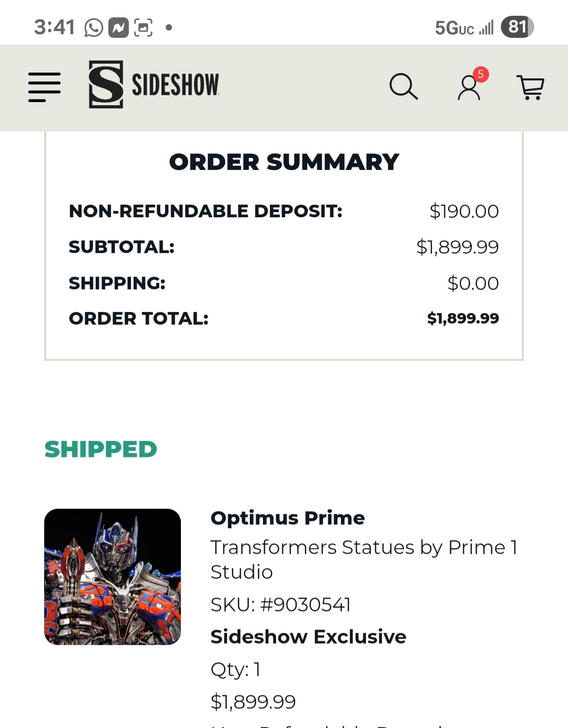Tap the SKU #9030541 text
The height and width of the screenshot is (728, 568).
(280, 605)
